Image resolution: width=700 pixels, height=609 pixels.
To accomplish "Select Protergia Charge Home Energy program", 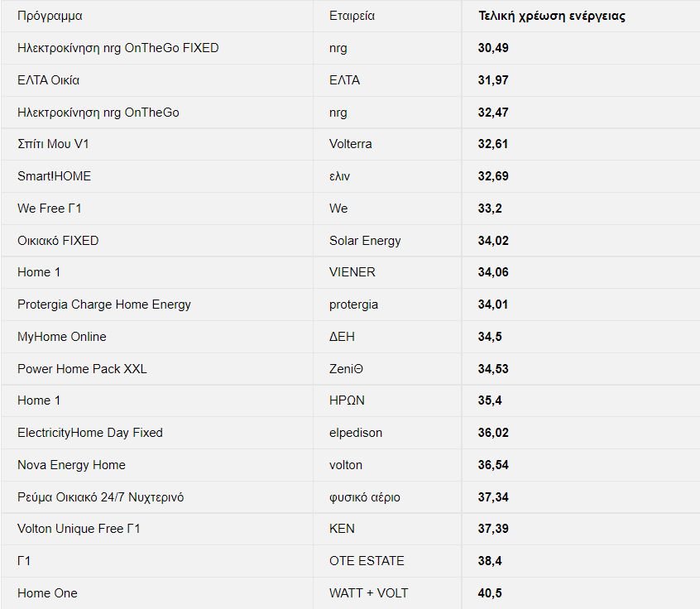I will coord(104,304).
